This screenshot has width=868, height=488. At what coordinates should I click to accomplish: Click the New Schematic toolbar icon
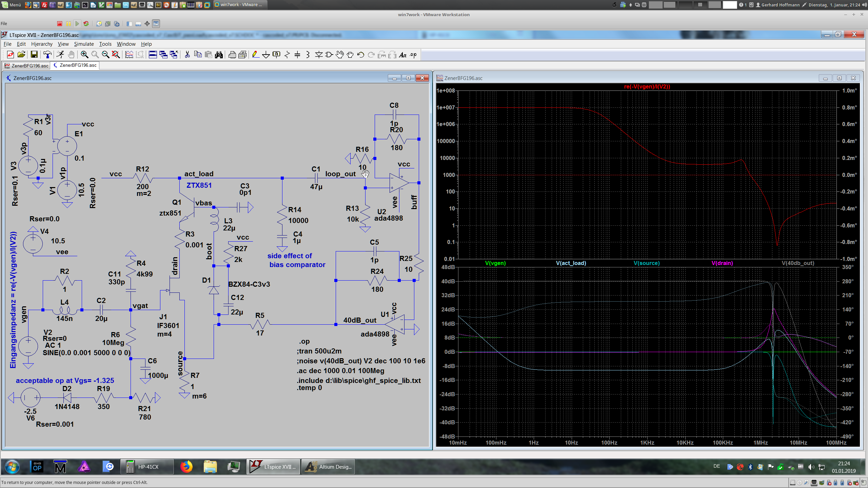[11, 55]
